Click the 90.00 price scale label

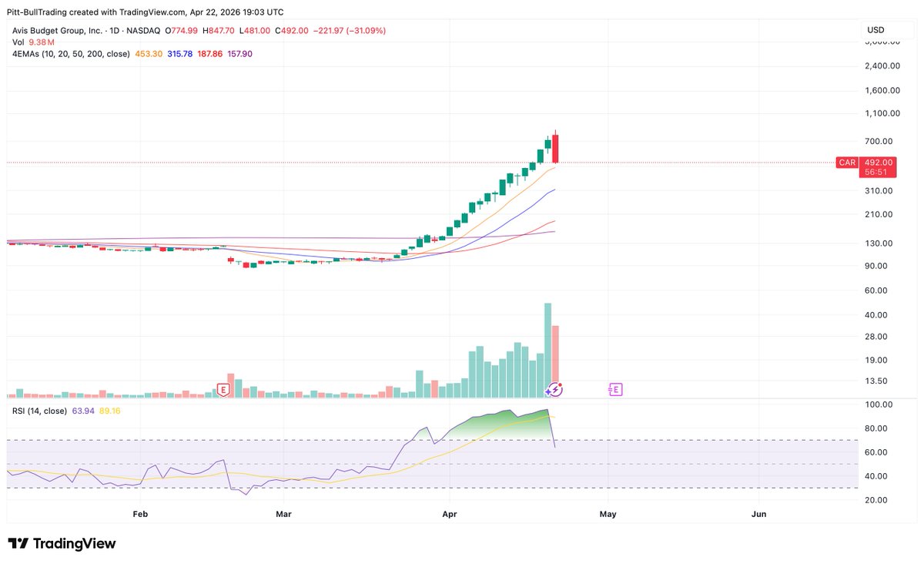point(876,267)
